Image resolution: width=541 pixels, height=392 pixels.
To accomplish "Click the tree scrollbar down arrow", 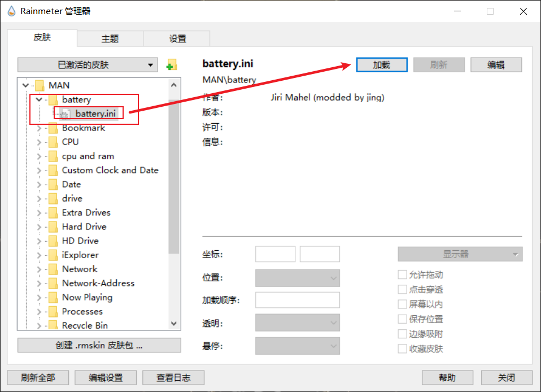I will click(x=174, y=323).
